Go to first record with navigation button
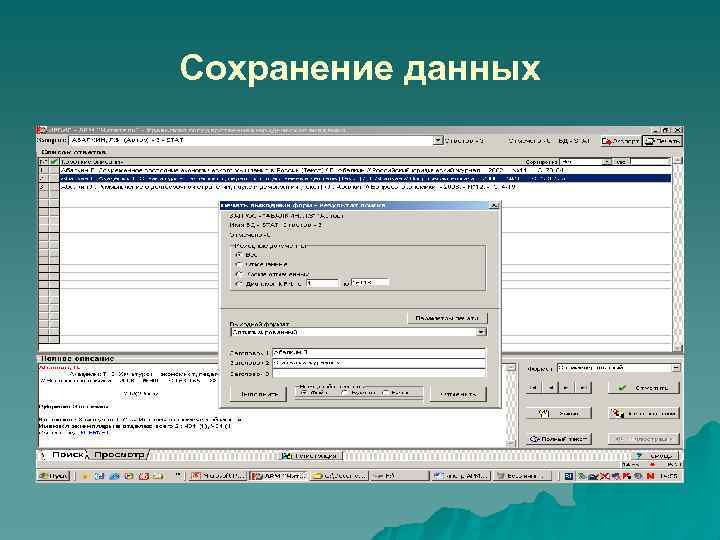The image size is (720, 540). tap(533, 388)
